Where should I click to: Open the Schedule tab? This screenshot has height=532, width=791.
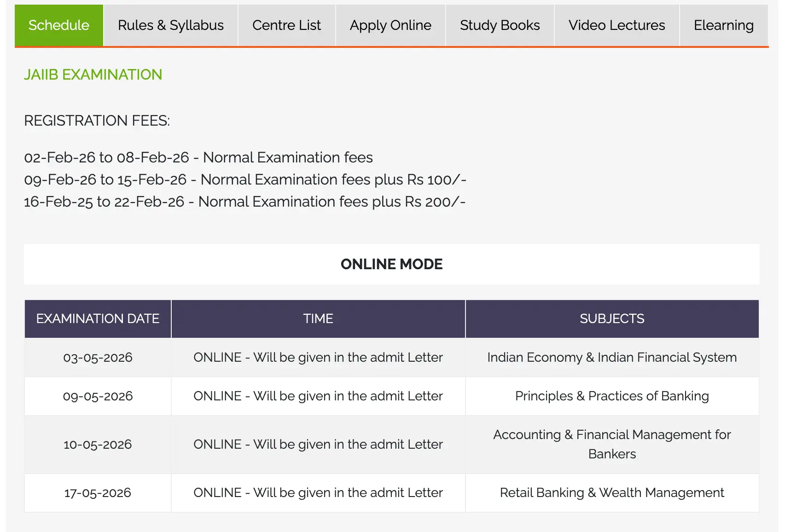click(59, 25)
